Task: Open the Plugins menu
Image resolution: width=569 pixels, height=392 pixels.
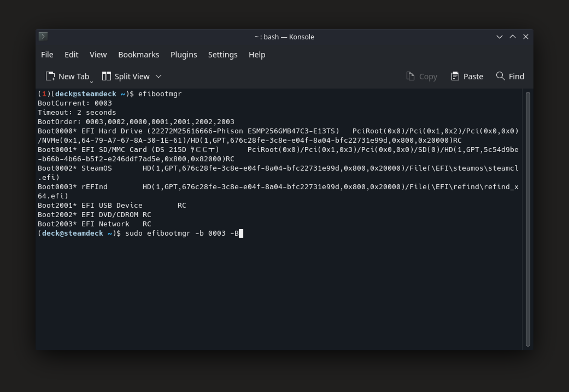Action: coord(184,55)
